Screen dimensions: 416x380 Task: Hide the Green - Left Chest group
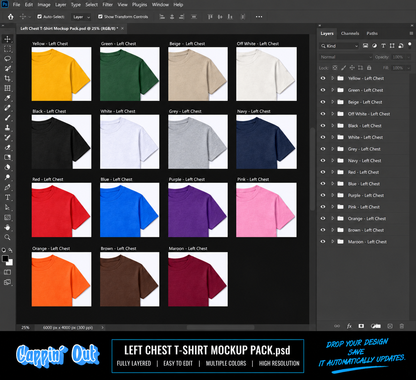(x=323, y=90)
